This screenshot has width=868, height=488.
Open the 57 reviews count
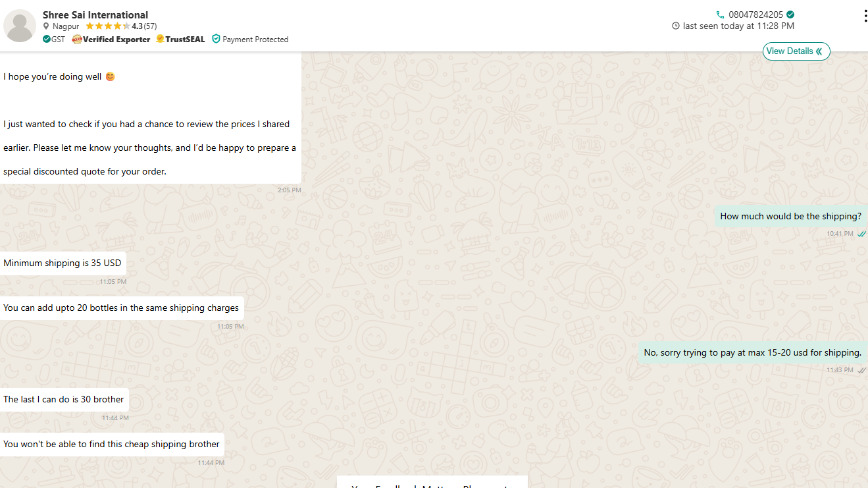pyautogui.click(x=151, y=26)
